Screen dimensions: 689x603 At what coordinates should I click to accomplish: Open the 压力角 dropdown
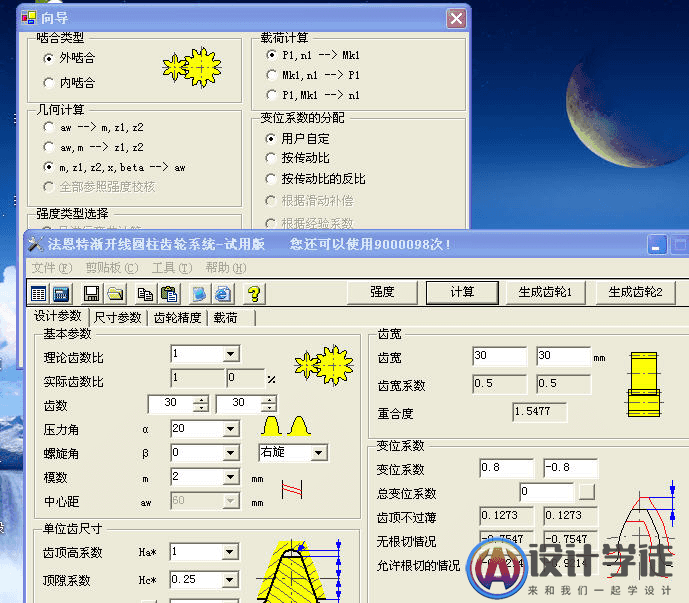click(x=230, y=429)
